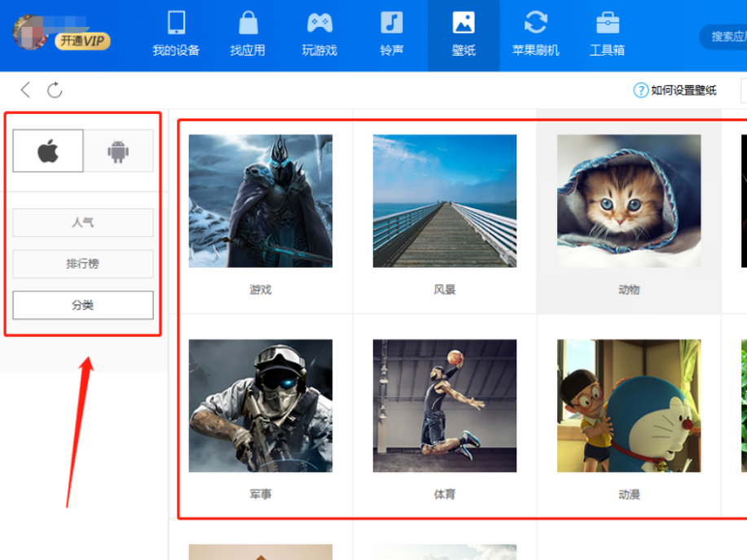The width and height of the screenshot is (747, 560).
Task: Select the 排行榜 ranking filter
Action: [83, 264]
